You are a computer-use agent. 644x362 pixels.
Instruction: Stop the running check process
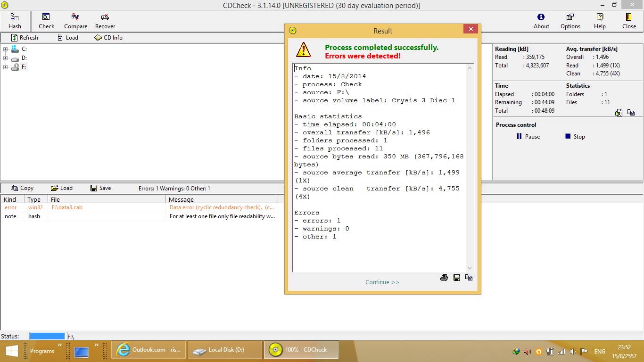pos(575,137)
